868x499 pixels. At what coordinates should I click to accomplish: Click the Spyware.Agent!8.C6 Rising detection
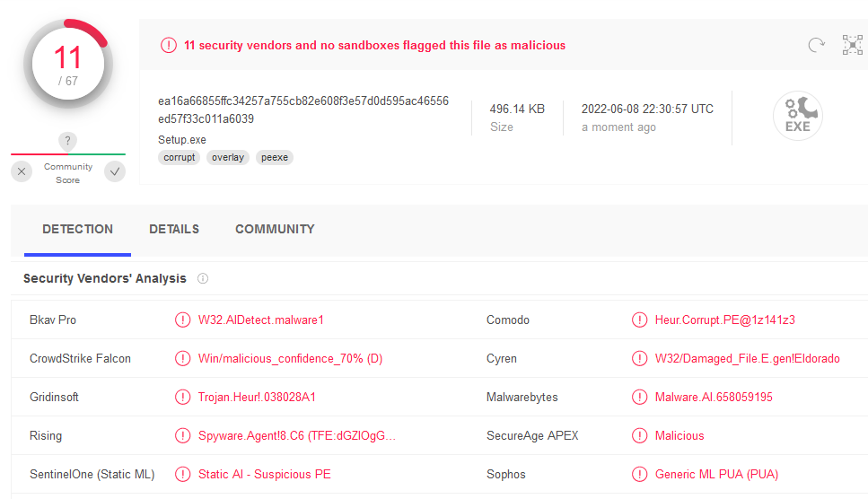point(297,435)
